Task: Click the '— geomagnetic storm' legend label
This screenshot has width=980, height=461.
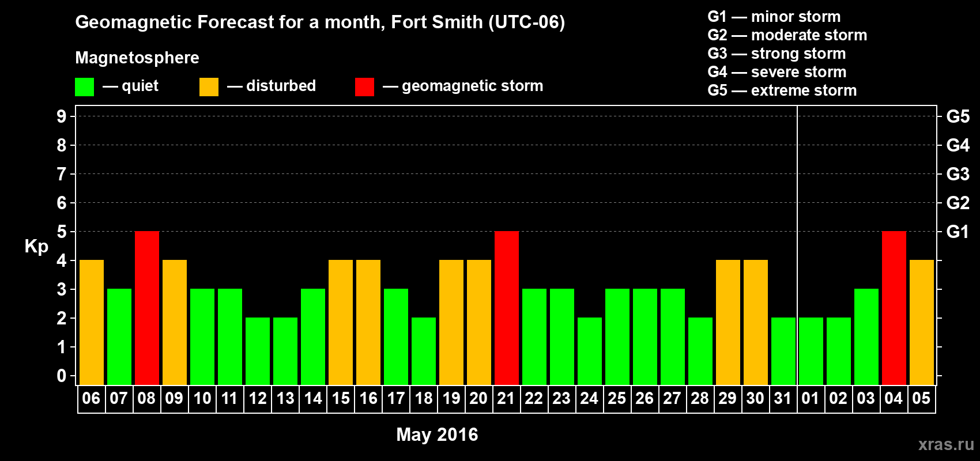Action: point(463,86)
